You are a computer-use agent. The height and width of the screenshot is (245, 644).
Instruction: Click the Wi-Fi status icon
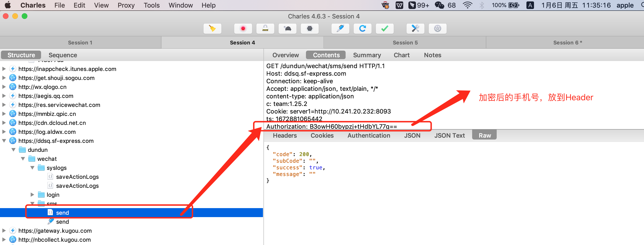[x=467, y=5]
